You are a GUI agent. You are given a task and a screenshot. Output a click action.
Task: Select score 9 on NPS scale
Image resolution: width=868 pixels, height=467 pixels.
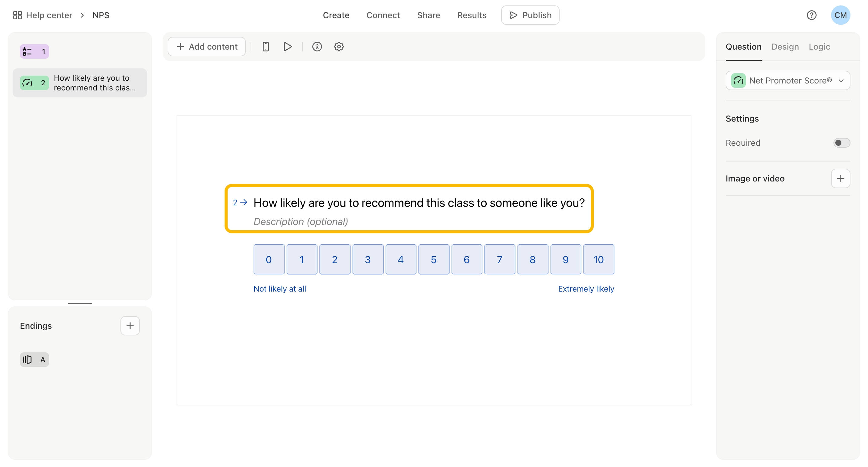pyautogui.click(x=566, y=259)
